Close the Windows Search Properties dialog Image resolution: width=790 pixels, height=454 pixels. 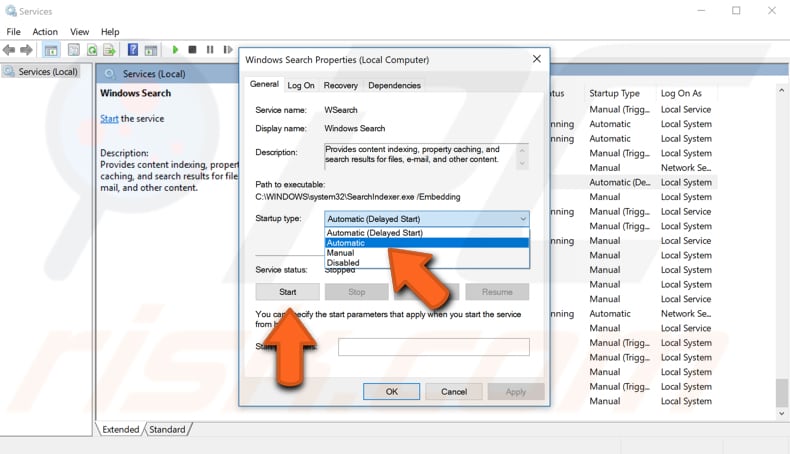pyautogui.click(x=537, y=59)
